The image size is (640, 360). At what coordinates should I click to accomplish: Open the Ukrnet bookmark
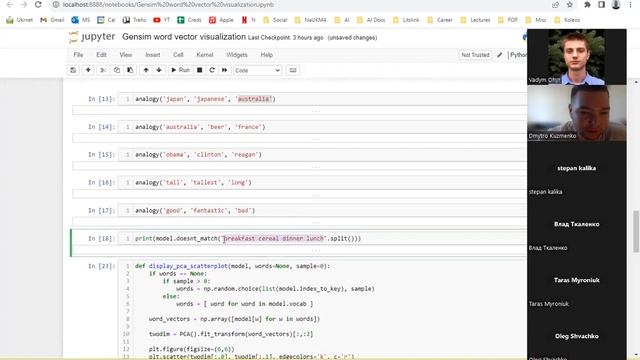pyautogui.click(x=20, y=20)
